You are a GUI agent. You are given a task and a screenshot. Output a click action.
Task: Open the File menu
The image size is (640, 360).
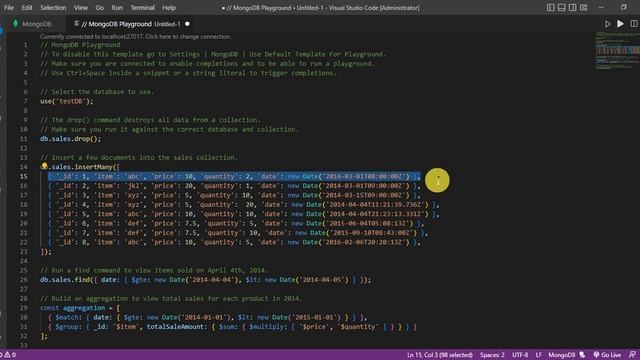(x=9, y=8)
